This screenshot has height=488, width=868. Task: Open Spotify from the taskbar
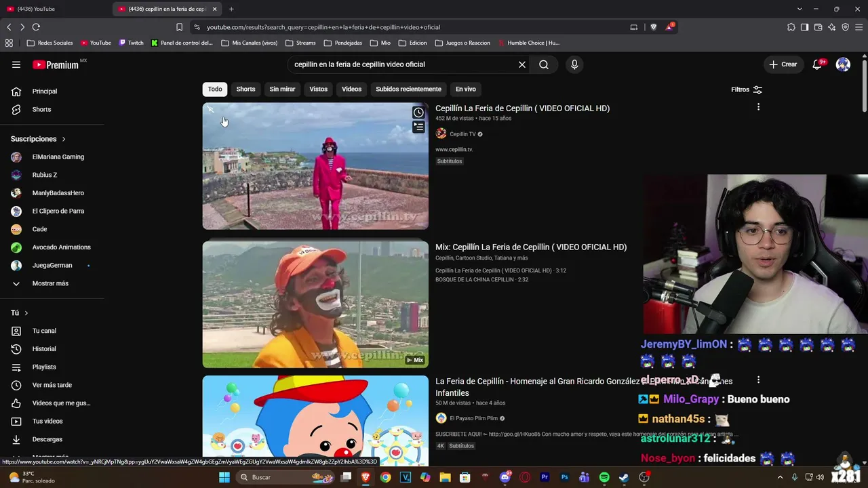[604, 477]
